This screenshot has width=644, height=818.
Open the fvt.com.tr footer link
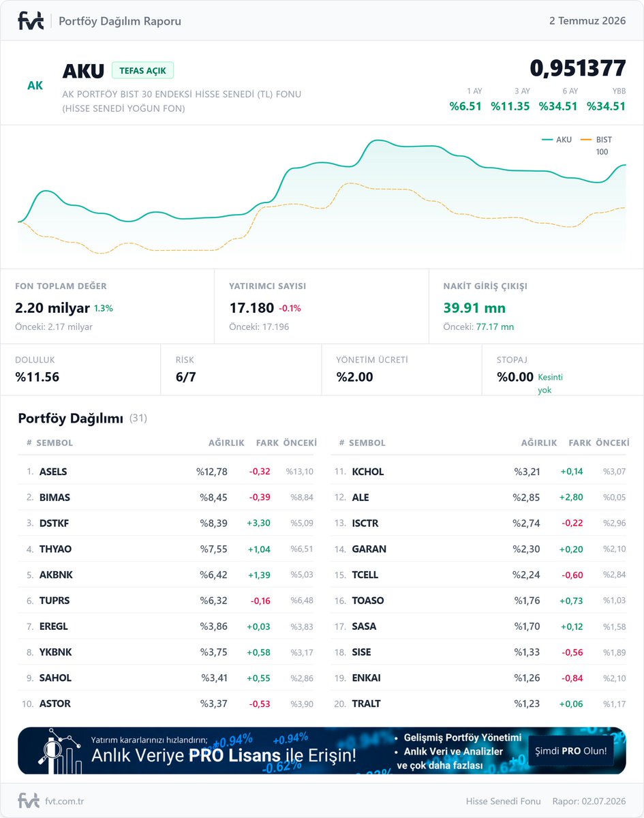[65, 801]
